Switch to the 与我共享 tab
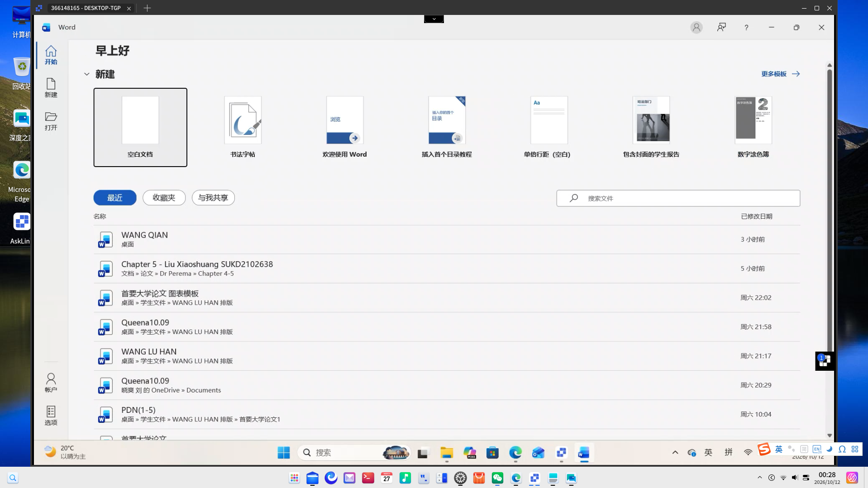The height and width of the screenshot is (488, 868). (213, 198)
